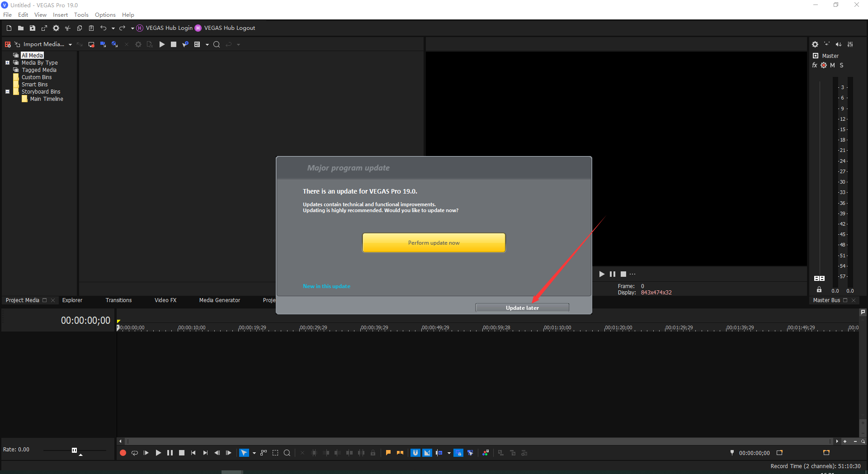Click Go to Start transport icon
Screen dimensions: 868x474
pos(193,453)
